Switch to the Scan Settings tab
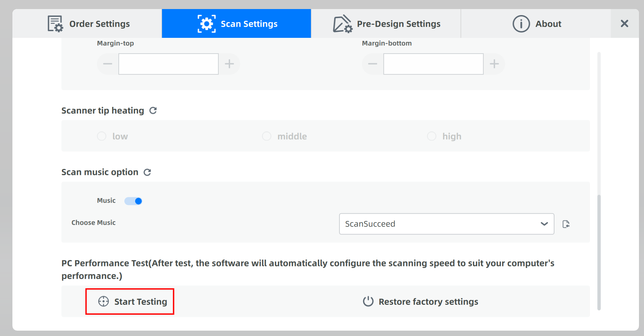The image size is (644, 336). (x=236, y=23)
